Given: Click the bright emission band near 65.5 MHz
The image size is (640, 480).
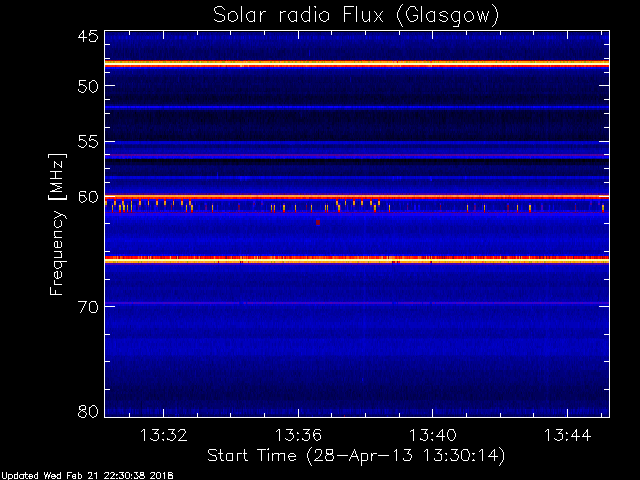Looking at the screenshot, I should [x=357, y=259].
